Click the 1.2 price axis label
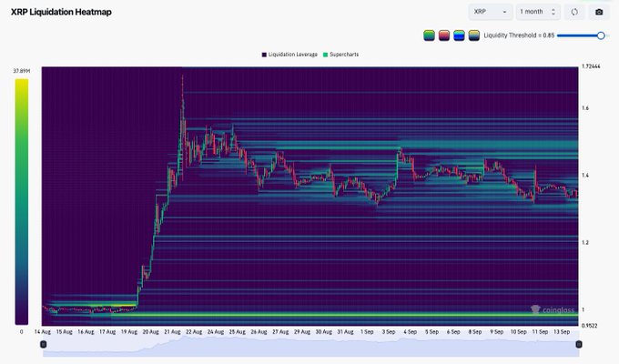Viewport: 619px width, 364px height. pyautogui.click(x=585, y=242)
